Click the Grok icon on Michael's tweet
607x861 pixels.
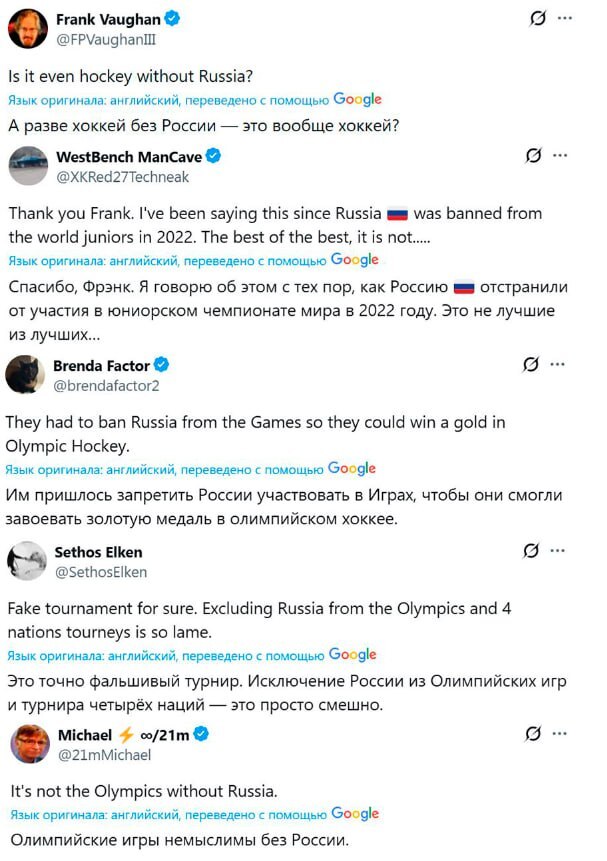tap(532, 734)
